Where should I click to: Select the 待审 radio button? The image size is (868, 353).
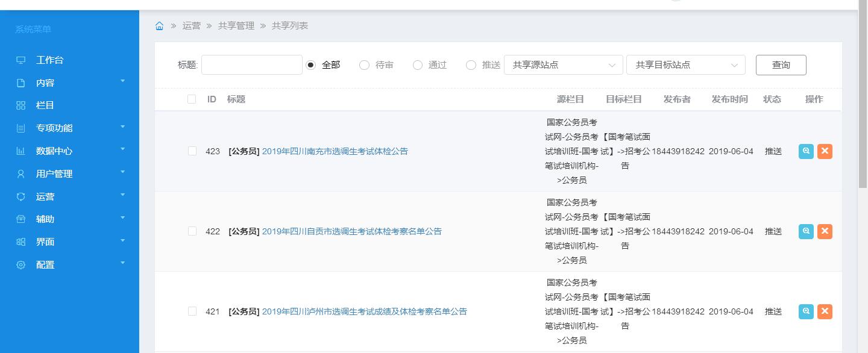364,65
